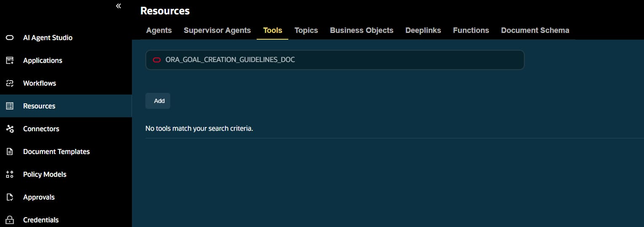Collapse the sidebar with double-chevron icon
Screen dimensions: 644x227
point(118,6)
